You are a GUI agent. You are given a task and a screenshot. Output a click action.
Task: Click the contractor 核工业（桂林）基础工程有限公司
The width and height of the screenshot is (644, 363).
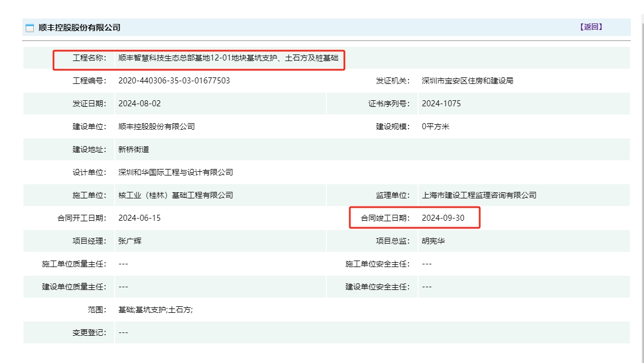[x=176, y=195]
